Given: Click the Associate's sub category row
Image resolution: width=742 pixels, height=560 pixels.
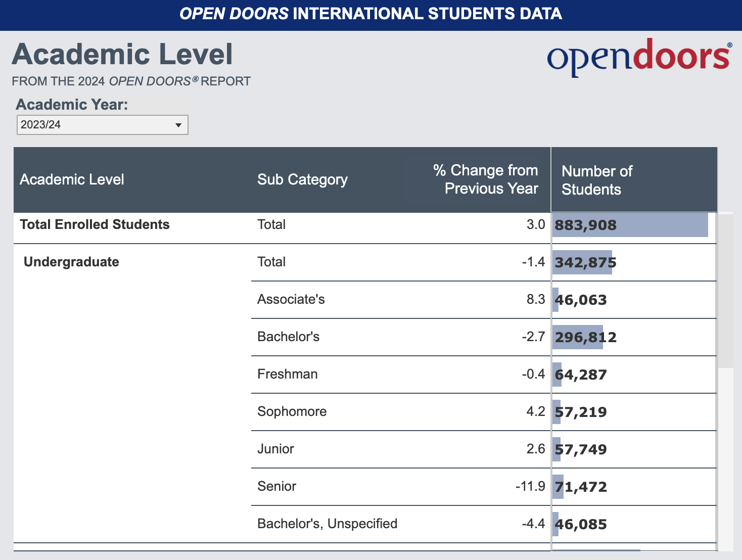Looking at the screenshot, I should pyautogui.click(x=291, y=299).
